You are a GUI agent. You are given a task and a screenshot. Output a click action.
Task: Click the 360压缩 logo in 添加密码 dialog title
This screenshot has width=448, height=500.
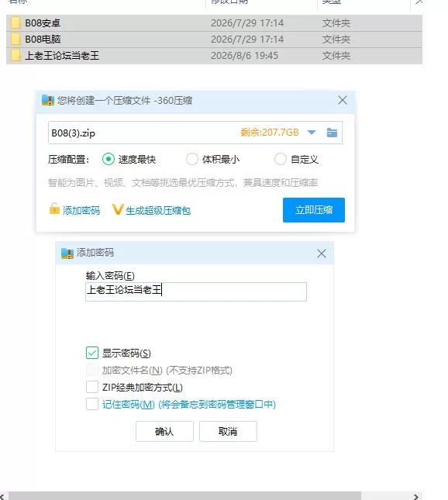coord(67,253)
